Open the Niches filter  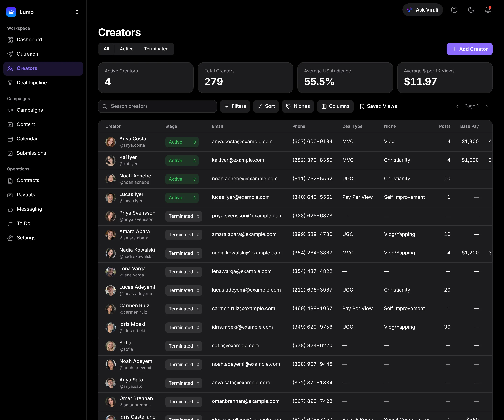[298, 106]
